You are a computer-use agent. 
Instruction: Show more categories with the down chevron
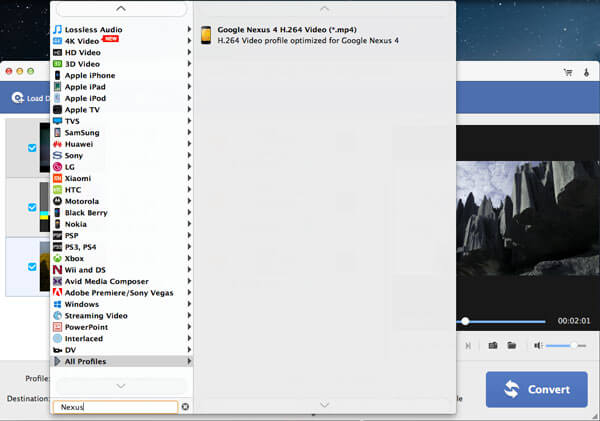pos(121,386)
